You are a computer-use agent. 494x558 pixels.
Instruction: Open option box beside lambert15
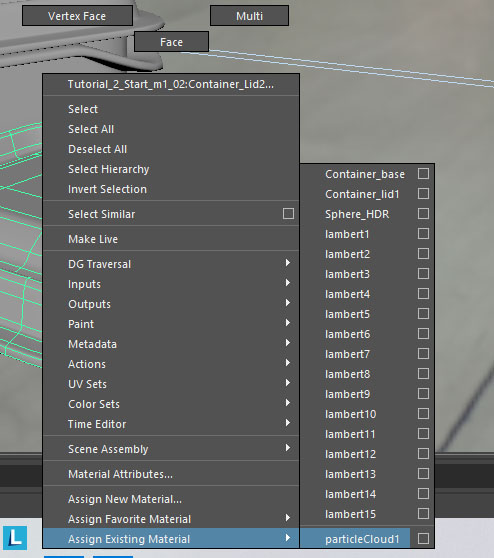(x=423, y=514)
